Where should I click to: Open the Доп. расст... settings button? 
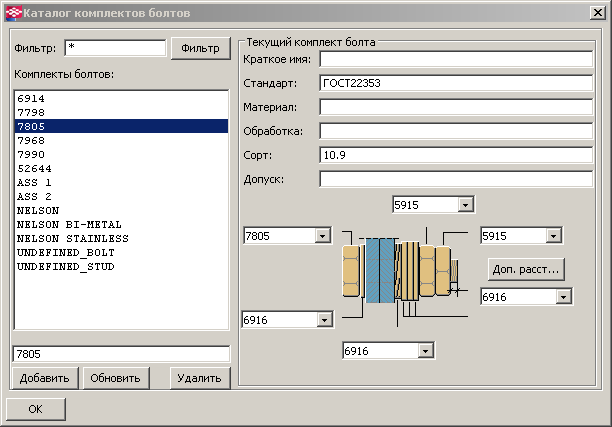[x=526, y=268]
